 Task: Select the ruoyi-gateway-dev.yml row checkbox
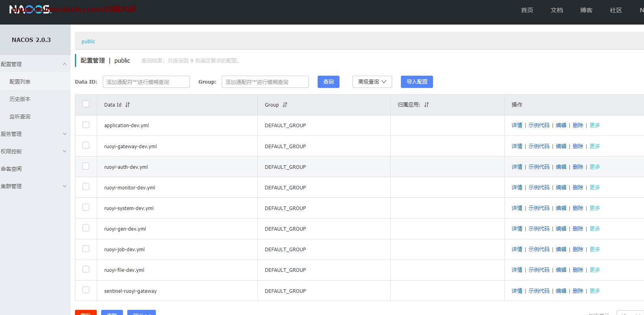click(x=86, y=145)
